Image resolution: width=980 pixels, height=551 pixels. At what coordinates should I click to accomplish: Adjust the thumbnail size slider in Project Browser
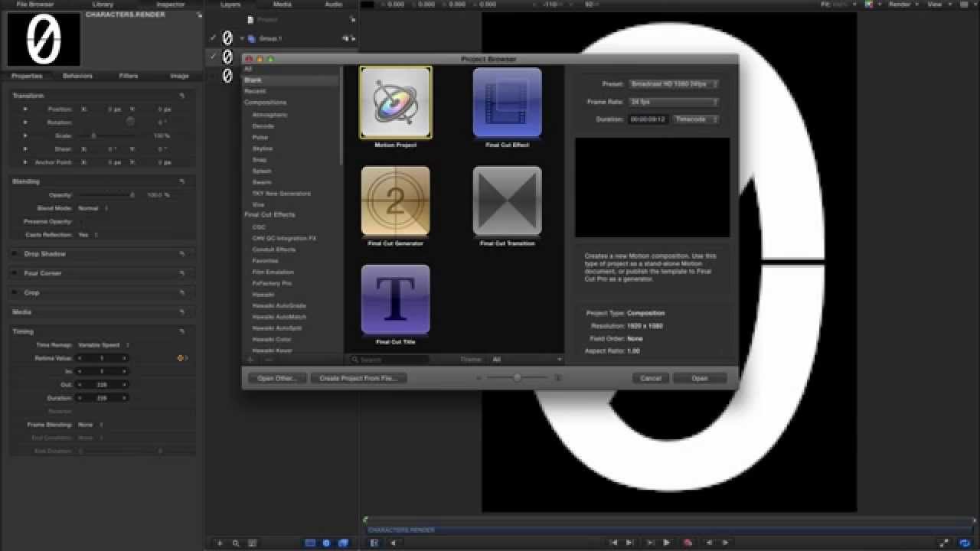[518, 377]
